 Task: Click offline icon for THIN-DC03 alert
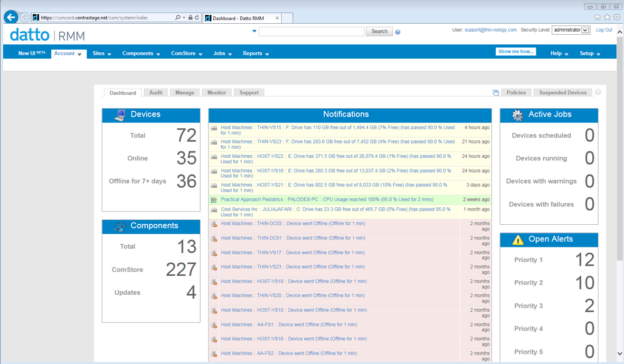(x=214, y=224)
